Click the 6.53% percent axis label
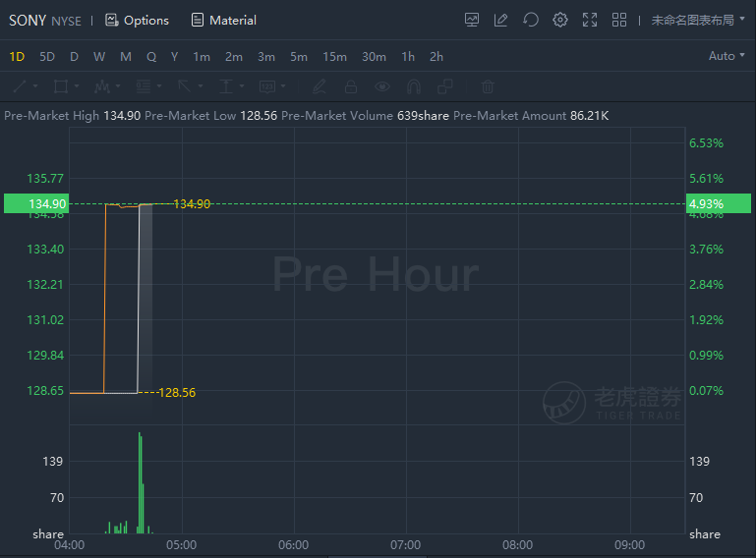Image resolution: width=756 pixels, height=558 pixels. [706, 143]
